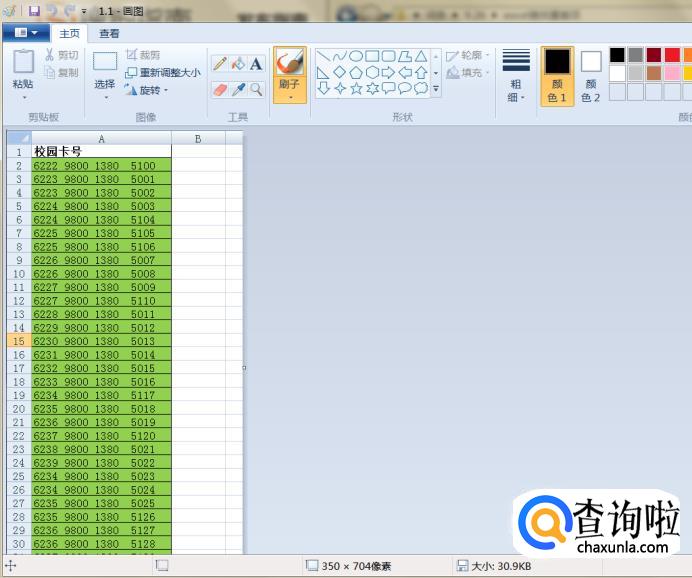Pick the red color swatch
This screenshot has width=692, height=578.
(x=673, y=55)
